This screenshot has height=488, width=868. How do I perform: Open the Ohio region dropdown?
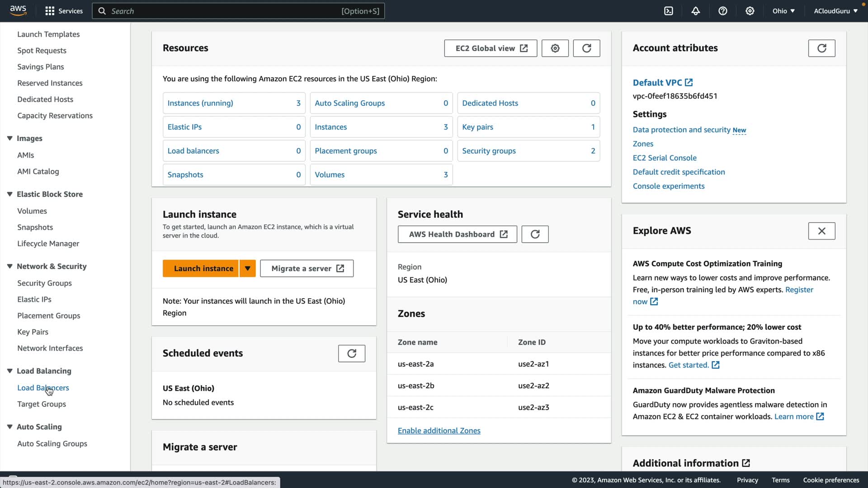pyautogui.click(x=783, y=11)
